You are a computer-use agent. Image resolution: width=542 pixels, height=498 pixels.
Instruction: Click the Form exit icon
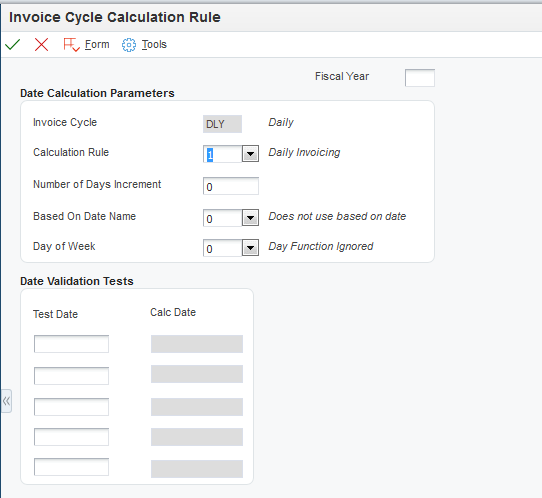click(71, 45)
